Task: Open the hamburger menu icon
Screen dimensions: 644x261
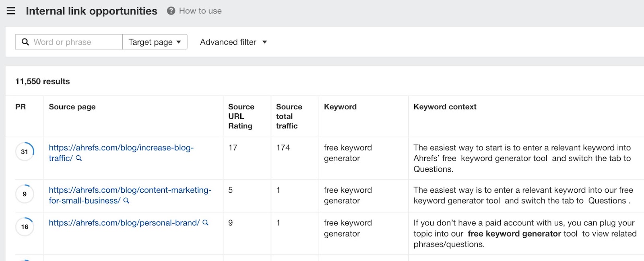Action: (x=11, y=11)
